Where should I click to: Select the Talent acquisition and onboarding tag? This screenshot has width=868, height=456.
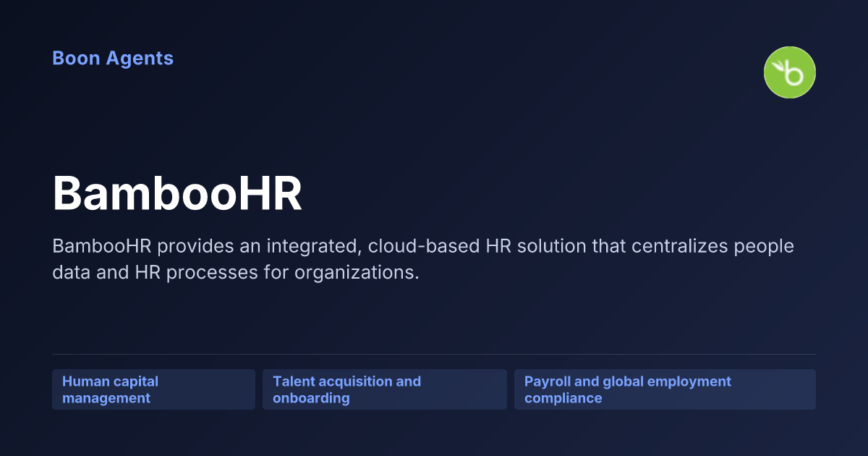click(385, 389)
